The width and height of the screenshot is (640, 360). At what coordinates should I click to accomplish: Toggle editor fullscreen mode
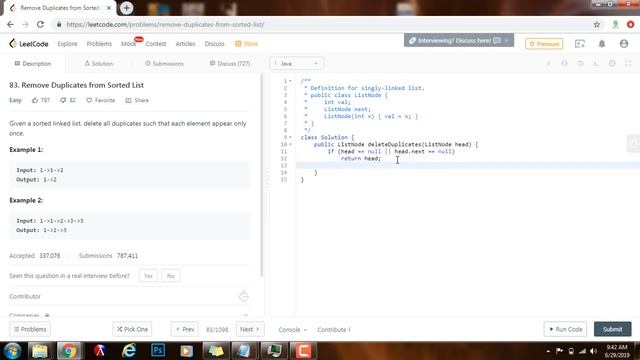tap(628, 64)
